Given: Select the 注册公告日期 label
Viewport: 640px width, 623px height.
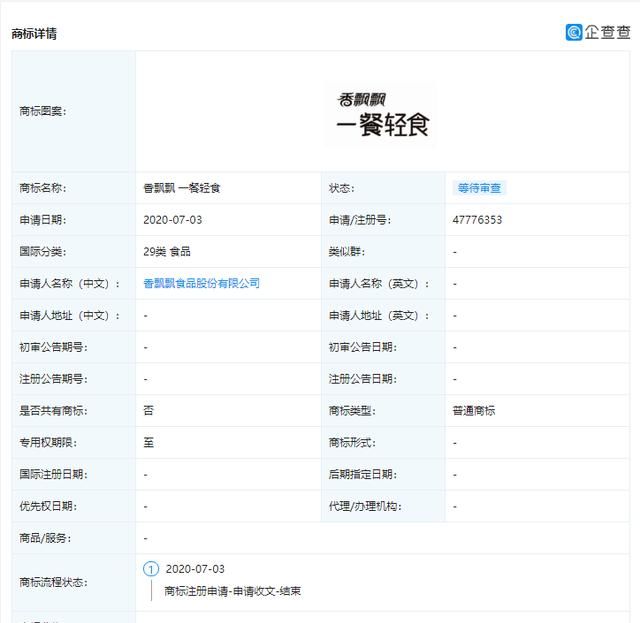Looking at the screenshot, I should [363, 379].
